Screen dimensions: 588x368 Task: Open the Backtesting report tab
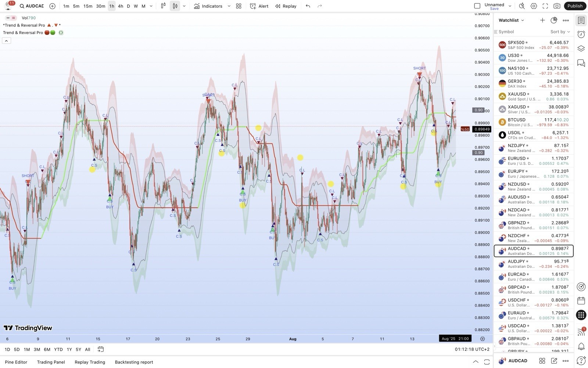click(x=134, y=362)
